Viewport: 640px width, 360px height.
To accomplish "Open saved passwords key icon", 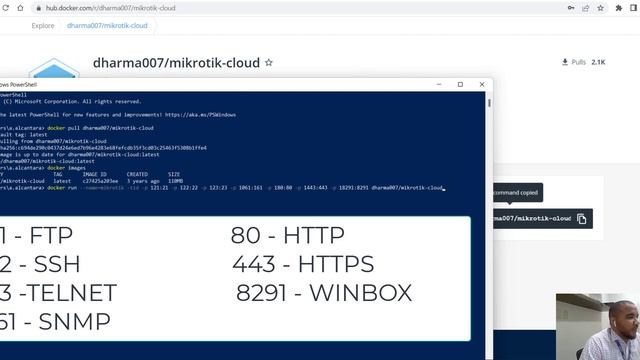I will (571, 8).
